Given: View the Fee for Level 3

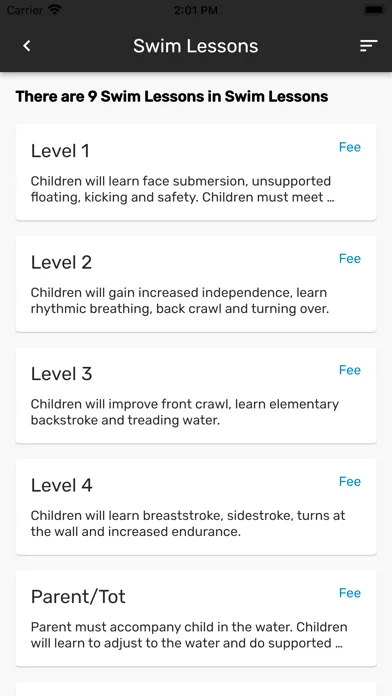Looking at the screenshot, I should click(350, 370).
